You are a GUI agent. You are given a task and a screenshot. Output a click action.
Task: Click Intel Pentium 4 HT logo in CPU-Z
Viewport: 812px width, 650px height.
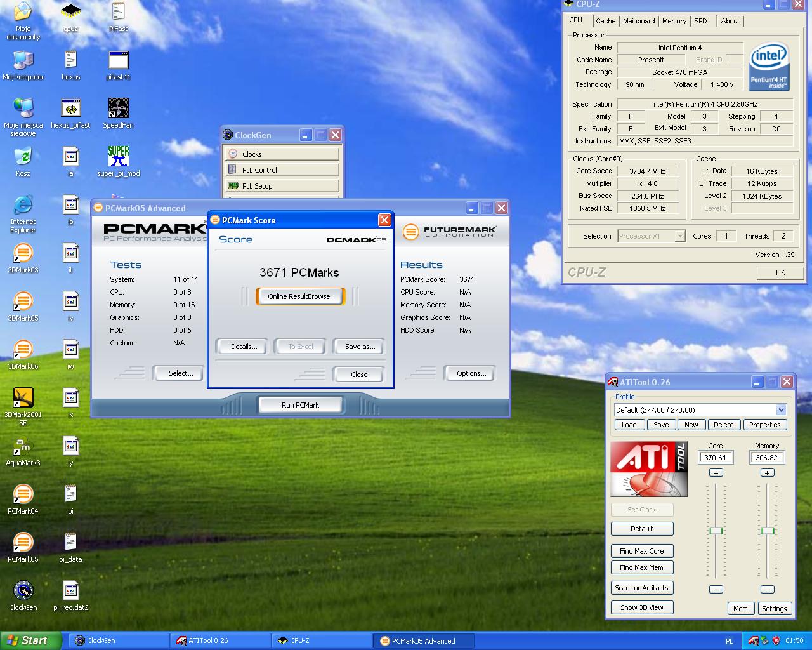pos(769,66)
